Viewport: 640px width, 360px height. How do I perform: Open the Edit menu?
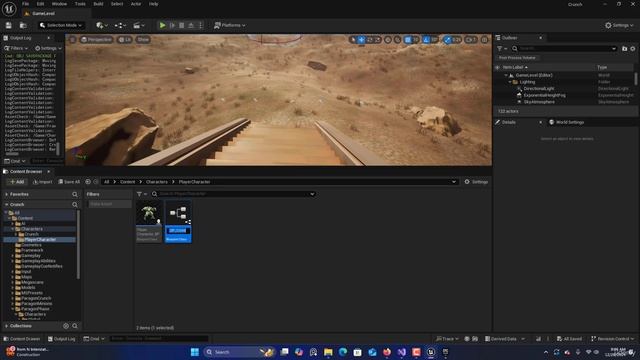pos(40,4)
